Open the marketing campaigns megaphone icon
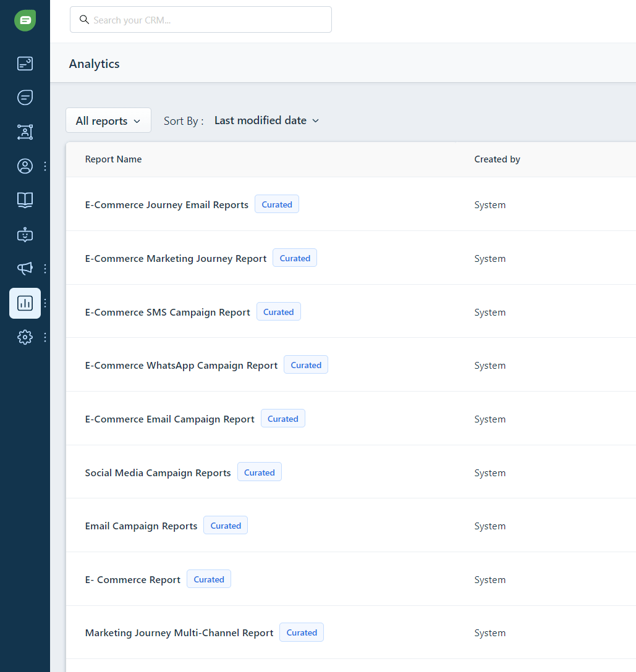Image resolution: width=636 pixels, height=672 pixels. (25, 269)
